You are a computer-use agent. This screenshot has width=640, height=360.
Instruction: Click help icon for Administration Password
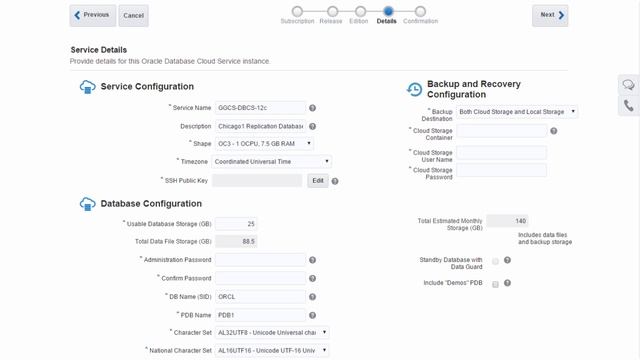tap(312, 260)
